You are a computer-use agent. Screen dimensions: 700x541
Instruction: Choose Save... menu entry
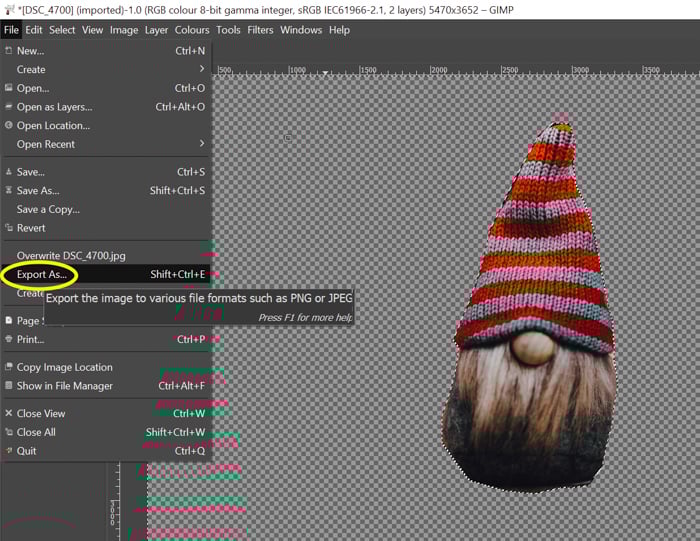(105, 172)
